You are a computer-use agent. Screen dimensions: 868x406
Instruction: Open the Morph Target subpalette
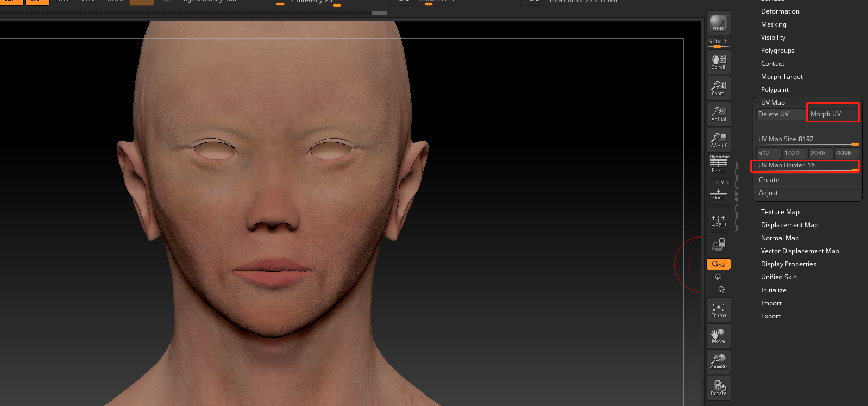pyautogui.click(x=782, y=77)
